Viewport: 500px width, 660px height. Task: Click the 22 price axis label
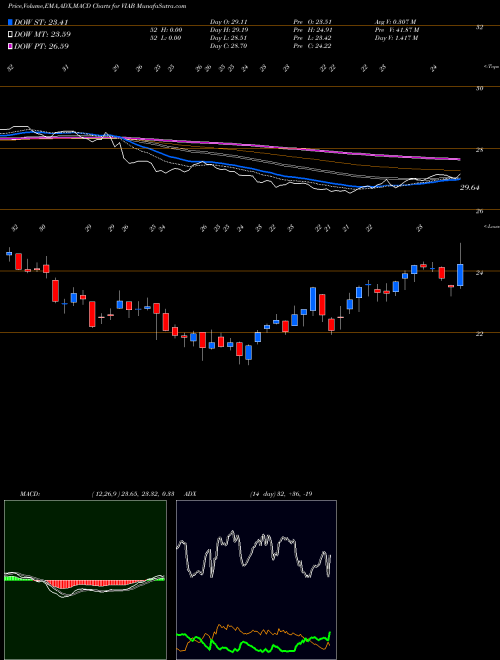[479, 334]
